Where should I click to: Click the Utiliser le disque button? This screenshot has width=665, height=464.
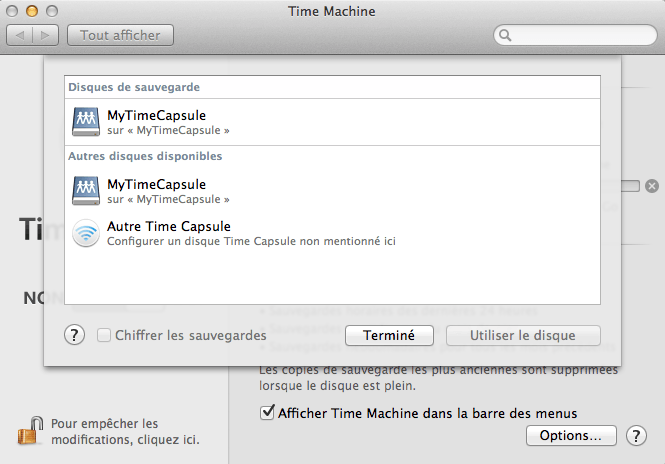(x=523, y=335)
